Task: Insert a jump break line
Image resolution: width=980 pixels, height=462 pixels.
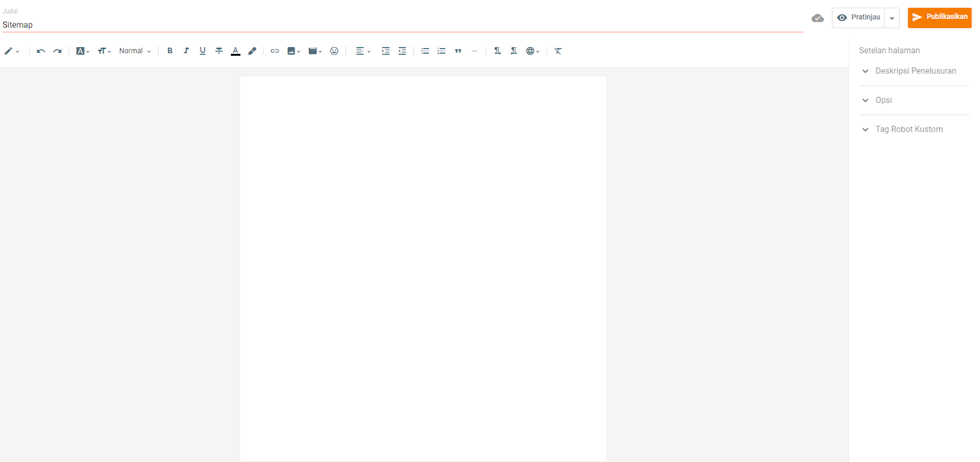Action: pos(474,51)
